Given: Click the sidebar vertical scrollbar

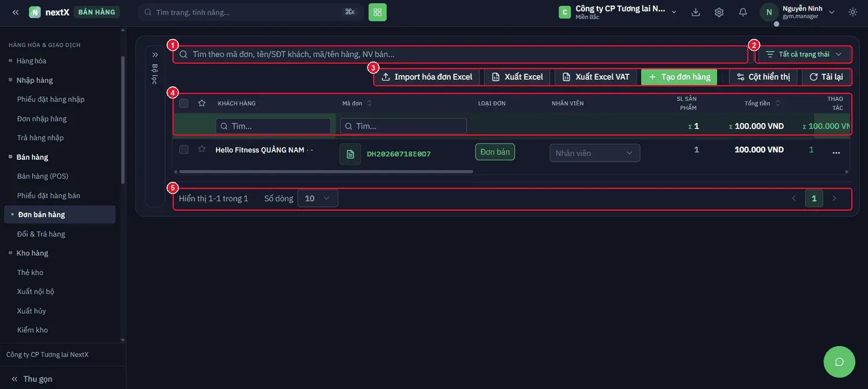Looking at the screenshot, I should [x=123, y=120].
